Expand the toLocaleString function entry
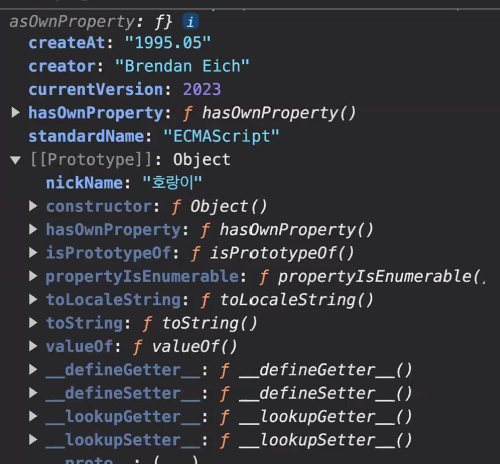 pyautogui.click(x=33, y=300)
